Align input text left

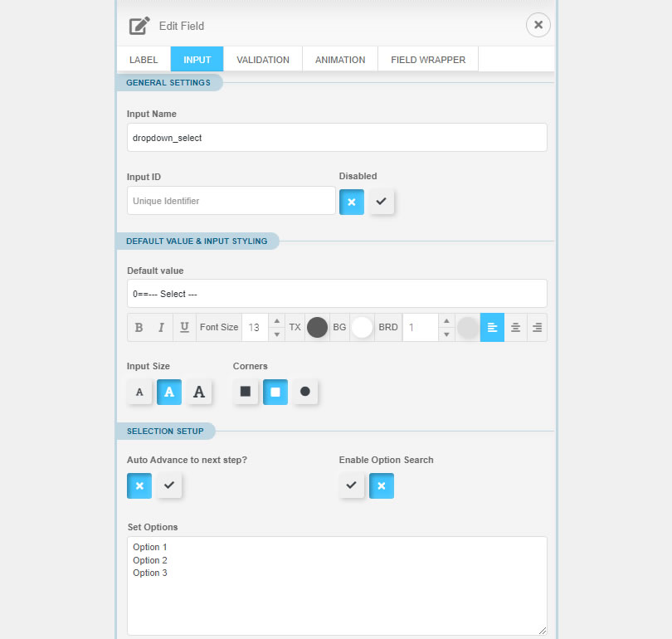pos(492,328)
